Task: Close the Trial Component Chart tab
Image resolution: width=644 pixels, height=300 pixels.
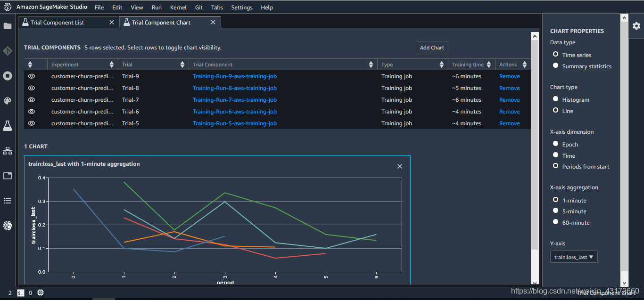Action: tap(213, 22)
